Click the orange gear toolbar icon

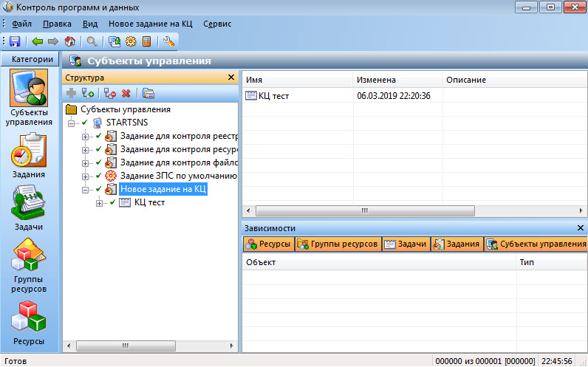click(131, 41)
